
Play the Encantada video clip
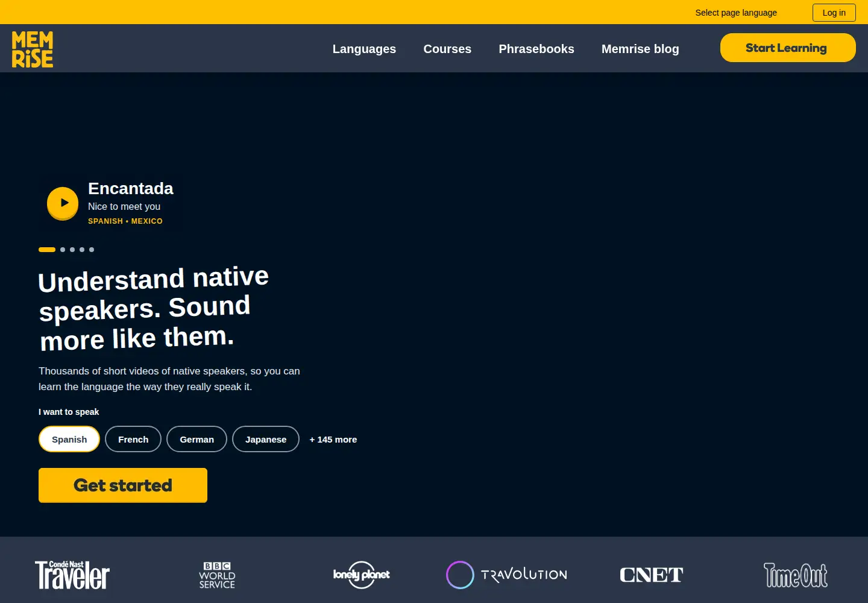pyautogui.click(x=63, y=203)
